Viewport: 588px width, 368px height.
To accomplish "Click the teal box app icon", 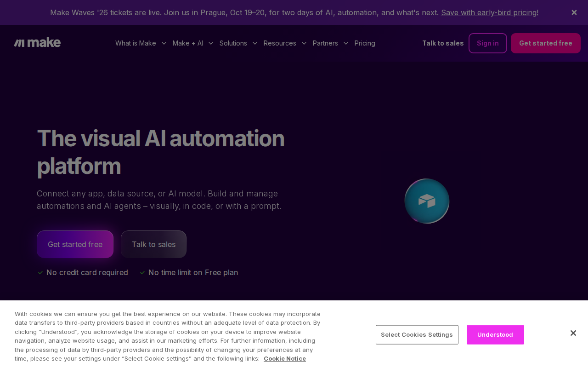I will coord(427,201).
